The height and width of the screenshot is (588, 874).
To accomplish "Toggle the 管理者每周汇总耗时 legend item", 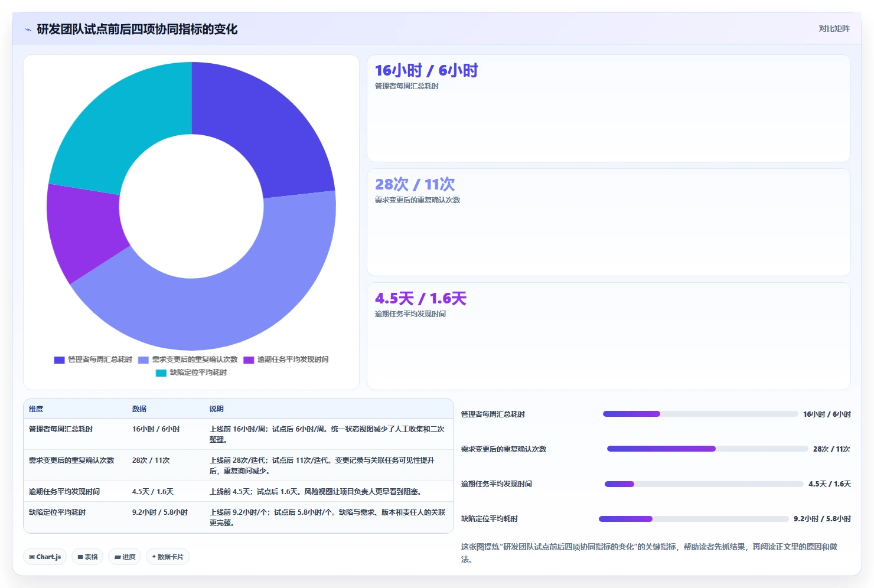I will point(93,360).
